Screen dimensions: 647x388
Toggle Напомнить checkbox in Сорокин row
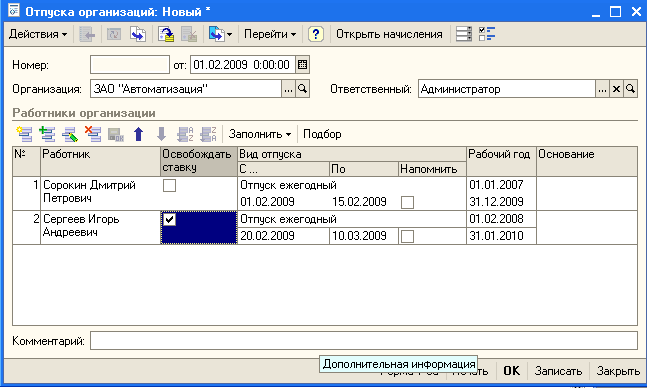click(407, 202)
